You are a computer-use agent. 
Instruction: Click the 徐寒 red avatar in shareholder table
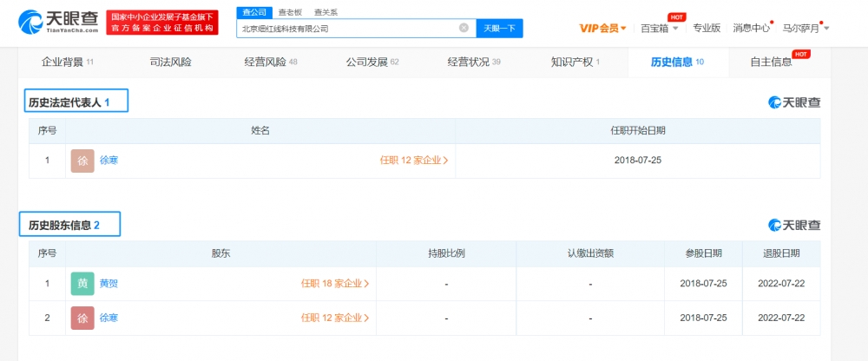tap(82, 318)
